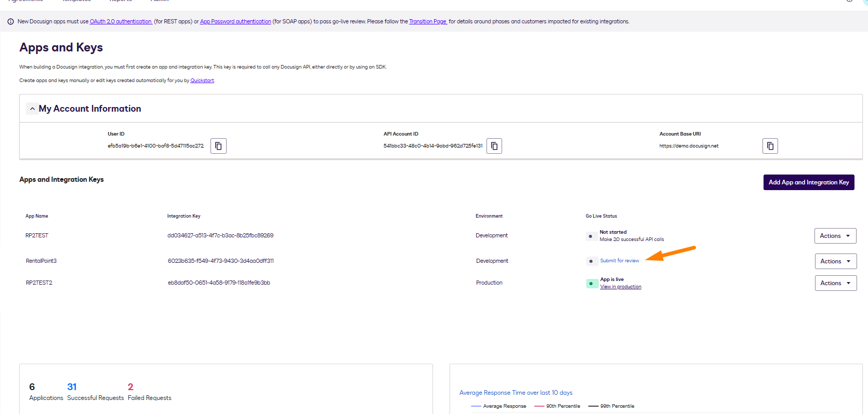Open the Actions dropdown for RP2TEST
The height and width of the screenshot is (414, 868).
[835, 236]
